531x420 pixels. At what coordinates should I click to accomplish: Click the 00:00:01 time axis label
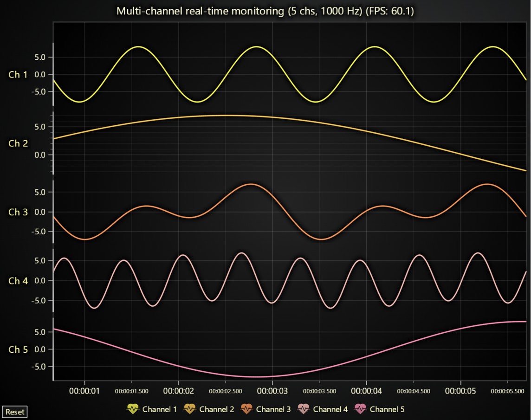84,391
